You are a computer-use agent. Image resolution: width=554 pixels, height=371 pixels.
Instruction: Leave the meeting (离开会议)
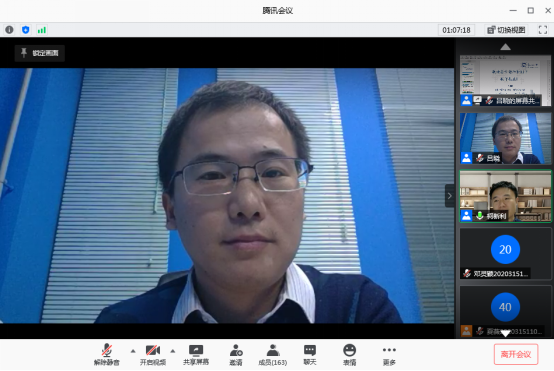pyautogui.click(x=516, y=354)
